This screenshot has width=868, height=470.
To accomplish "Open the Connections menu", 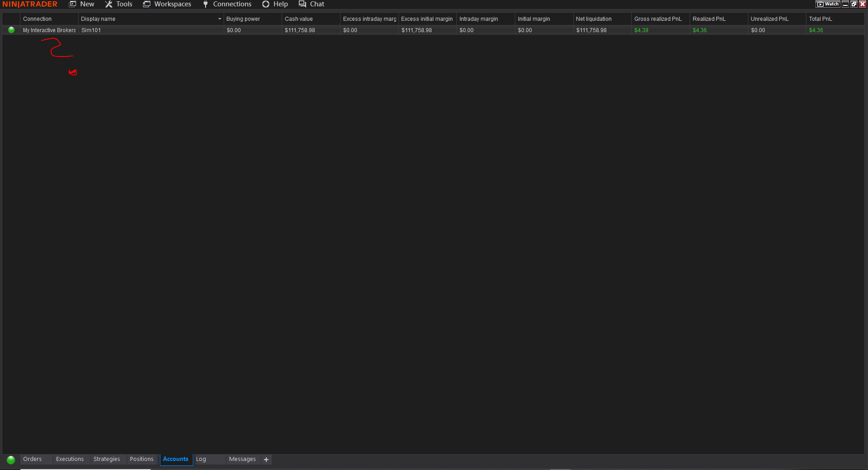I will click(x=227, y=4).
